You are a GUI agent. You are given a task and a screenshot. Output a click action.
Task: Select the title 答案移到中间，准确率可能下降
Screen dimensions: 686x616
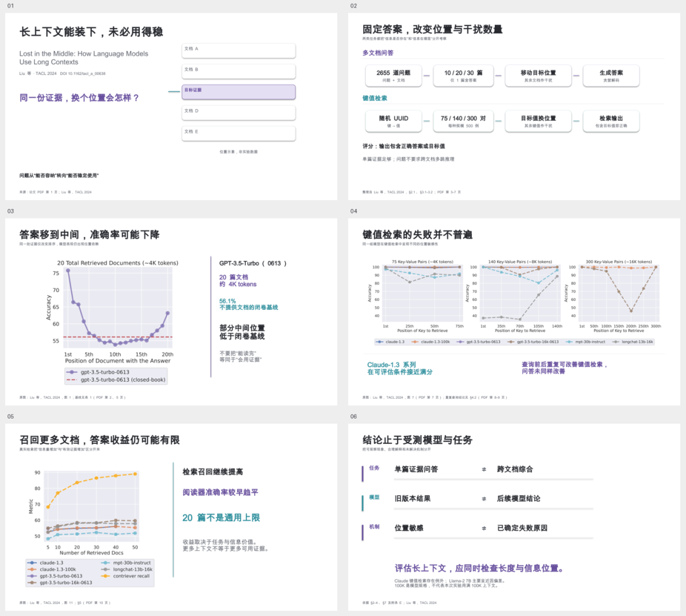click(90, 234)
